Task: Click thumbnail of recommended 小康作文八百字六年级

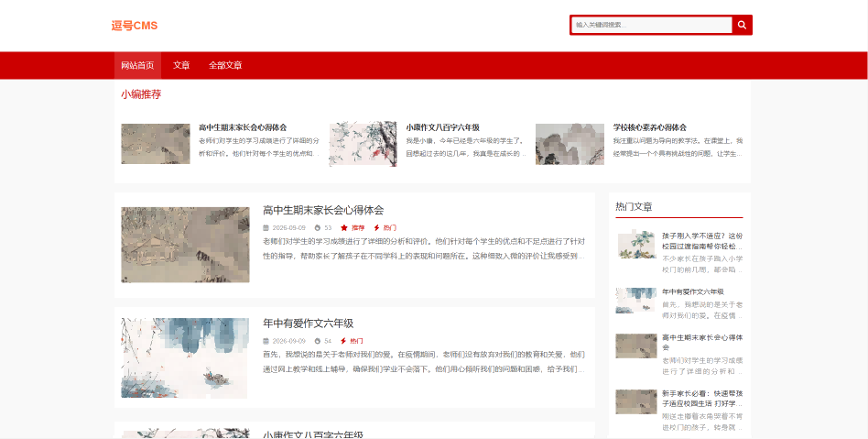Action: pos(363,144)
